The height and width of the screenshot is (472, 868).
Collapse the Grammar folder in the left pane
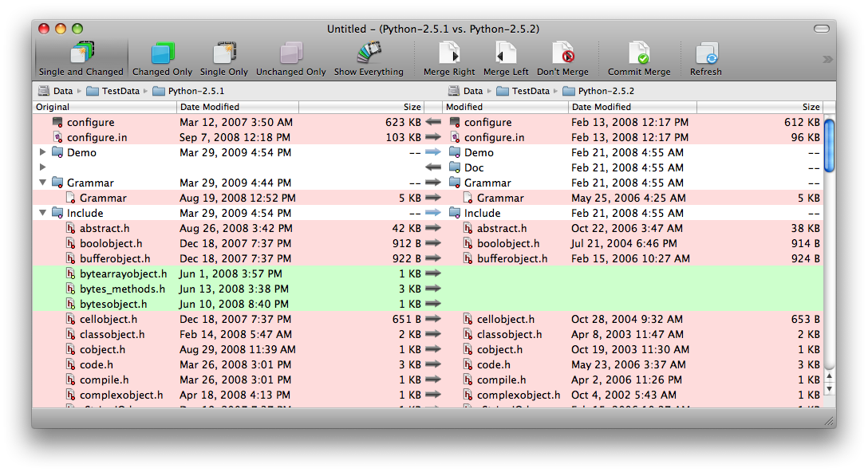pyautogui.click(x=42, y=183)
